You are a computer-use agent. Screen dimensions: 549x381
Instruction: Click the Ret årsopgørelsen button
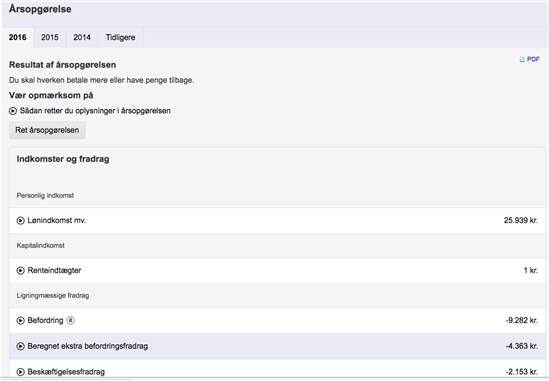pyautogui.click(x=47, y=130)
